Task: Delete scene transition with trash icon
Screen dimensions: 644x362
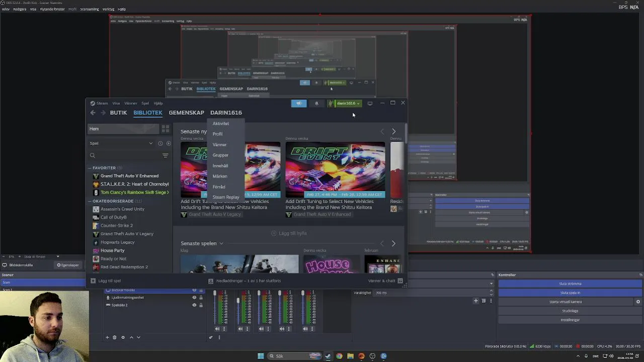Action: click(x=484, y=301)
